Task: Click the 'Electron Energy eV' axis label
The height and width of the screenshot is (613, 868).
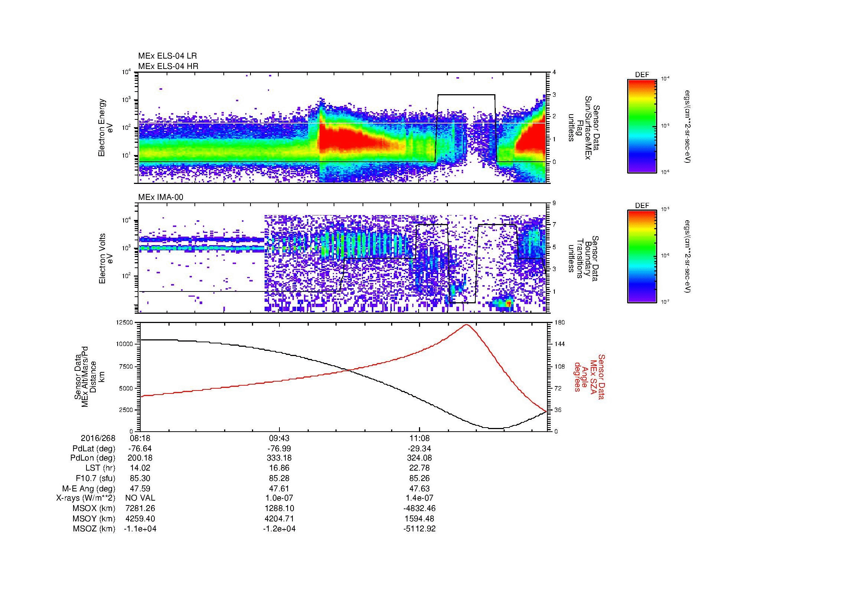Action: (x=105, y=128)
